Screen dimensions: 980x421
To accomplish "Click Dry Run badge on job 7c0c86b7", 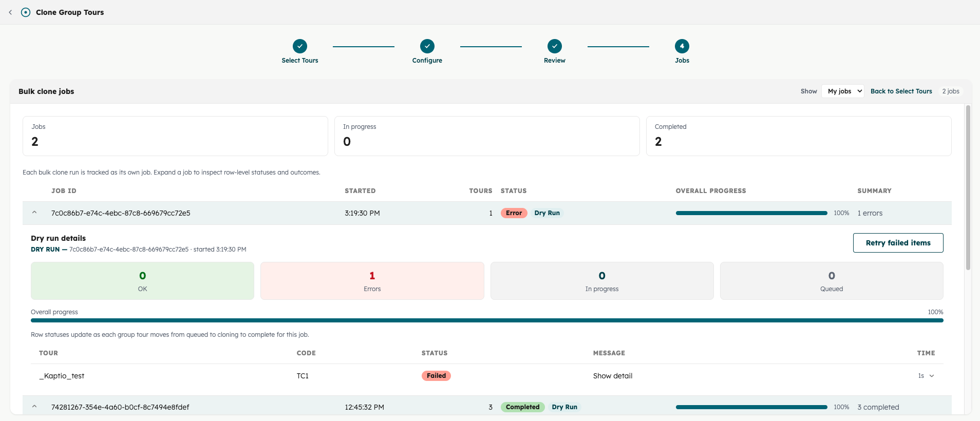I will click(x=547, y=213).
